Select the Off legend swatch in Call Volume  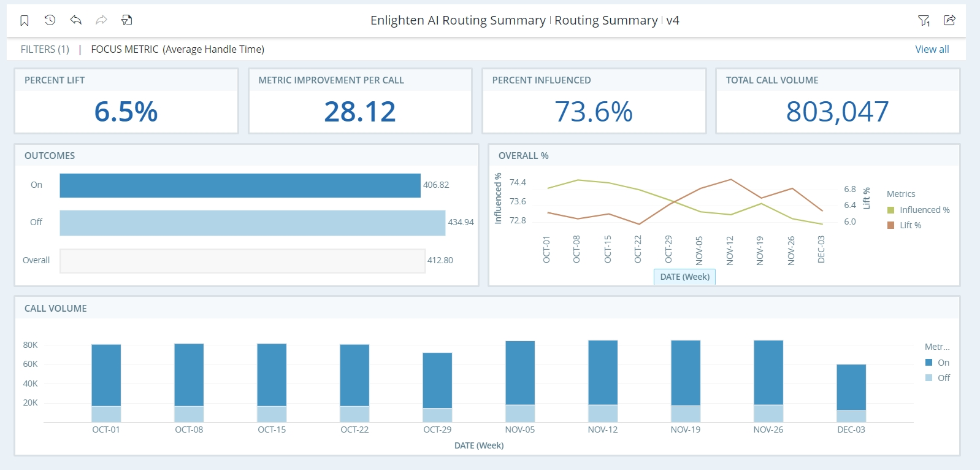[928, 378]
